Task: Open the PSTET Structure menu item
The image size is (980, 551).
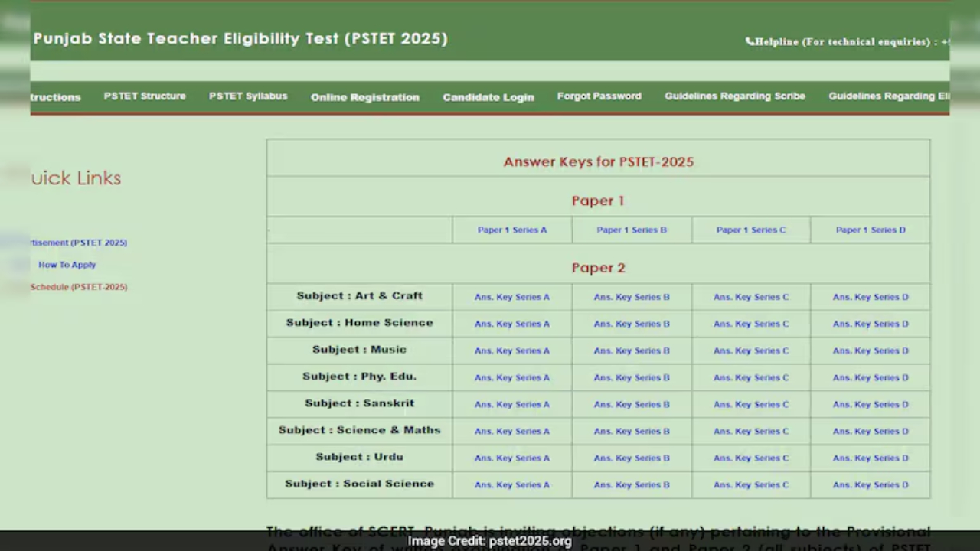Action: [145, 96]
